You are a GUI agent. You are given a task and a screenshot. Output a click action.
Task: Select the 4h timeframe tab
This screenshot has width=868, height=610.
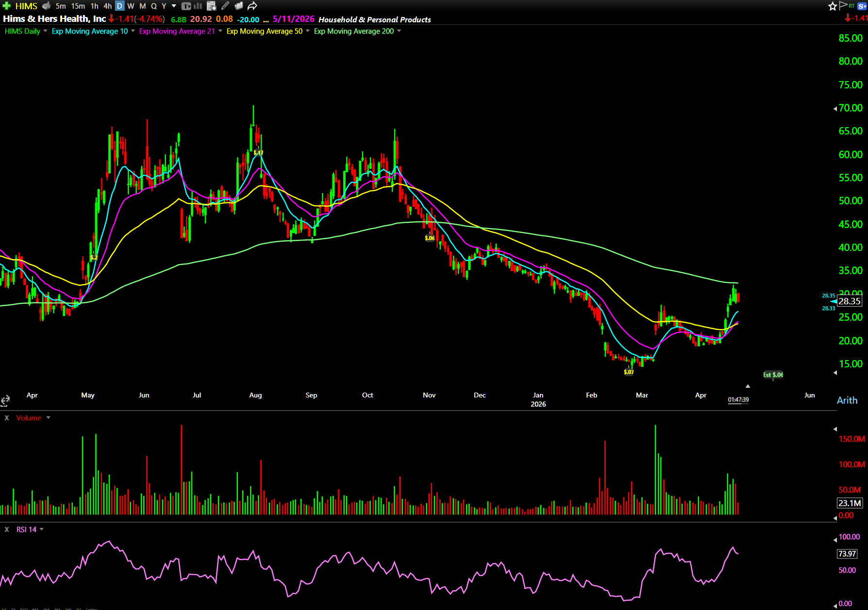point(107,6)
